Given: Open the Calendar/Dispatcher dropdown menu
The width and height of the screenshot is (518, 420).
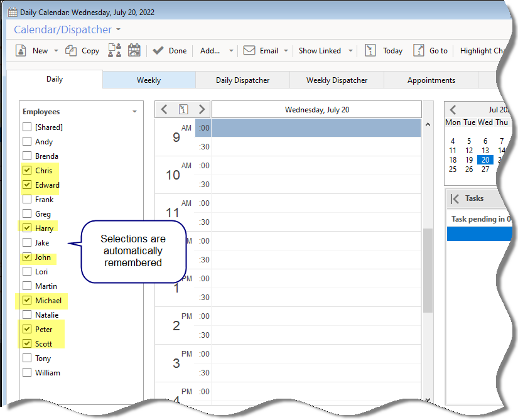Looking at the screenshot, I should pos(118,30).
